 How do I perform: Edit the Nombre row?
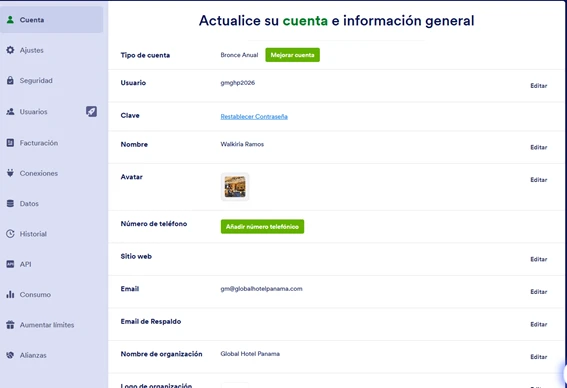click(x=538, y=147)
